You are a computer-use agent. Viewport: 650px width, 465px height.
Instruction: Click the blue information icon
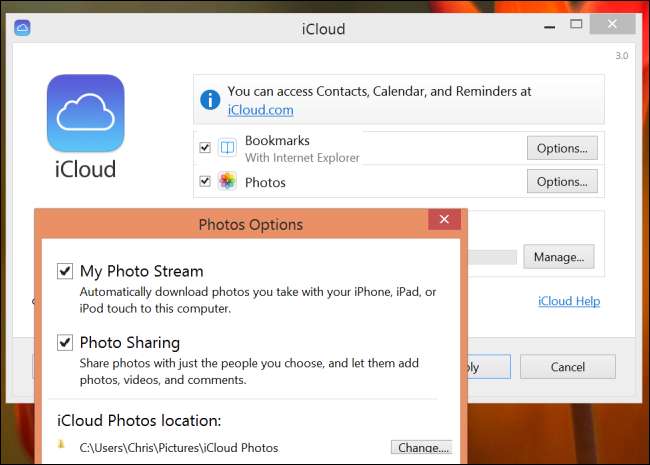(210, 100)
